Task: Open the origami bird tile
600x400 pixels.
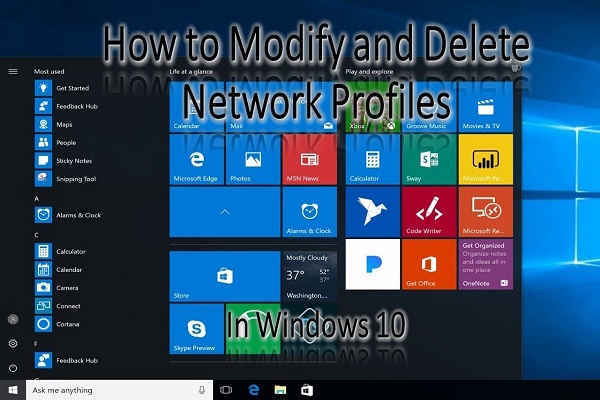Action: [373, 212]
